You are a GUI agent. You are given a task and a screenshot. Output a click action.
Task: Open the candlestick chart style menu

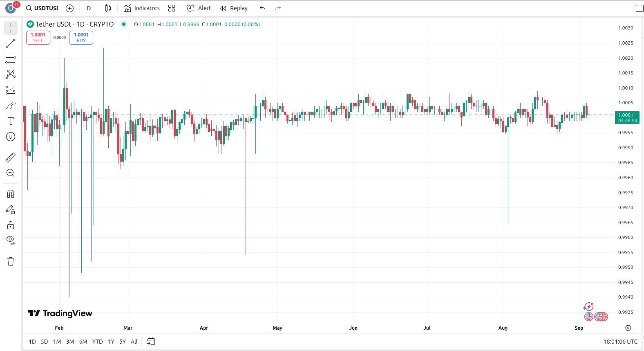108,8
